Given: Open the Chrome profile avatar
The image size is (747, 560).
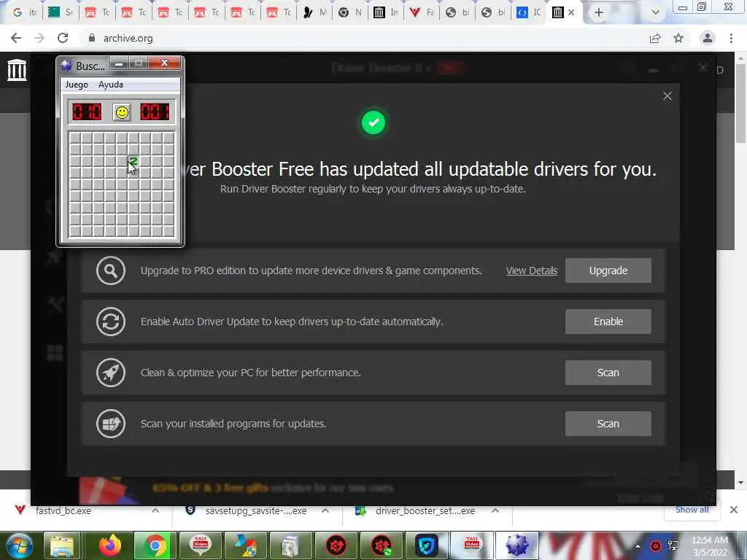Looking at the screenshot, I should [x=707, y=38].
